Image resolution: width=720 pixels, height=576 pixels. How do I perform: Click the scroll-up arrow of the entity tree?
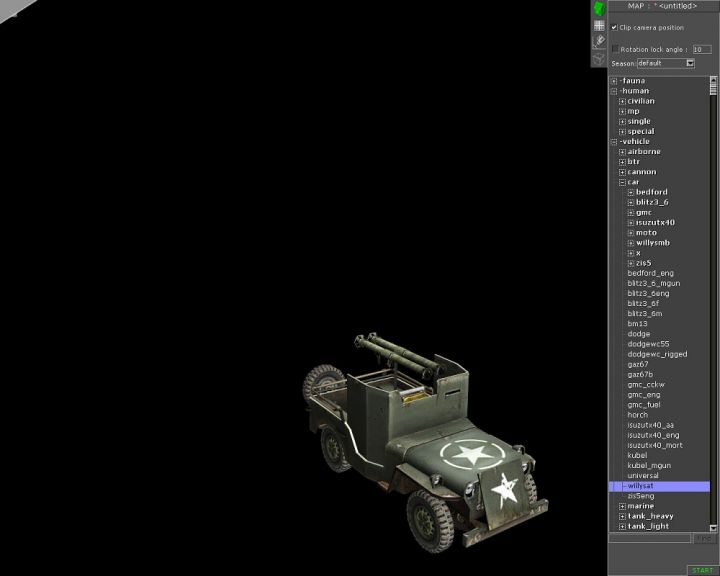coord(714,81)
